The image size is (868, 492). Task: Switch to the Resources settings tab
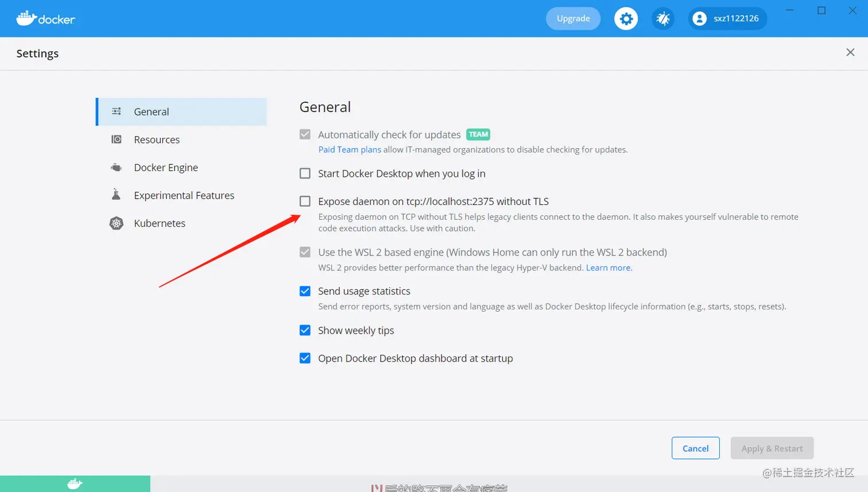click(181, 140)
